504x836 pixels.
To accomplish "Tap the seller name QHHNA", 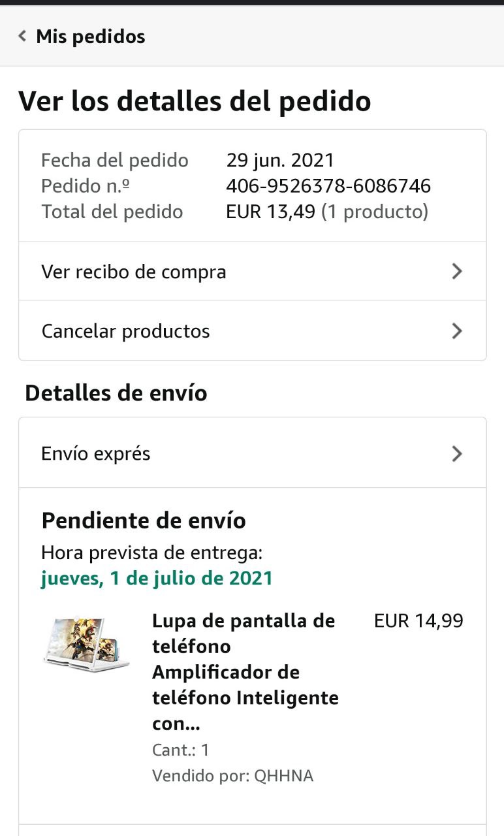I will [x=283, y=776].
